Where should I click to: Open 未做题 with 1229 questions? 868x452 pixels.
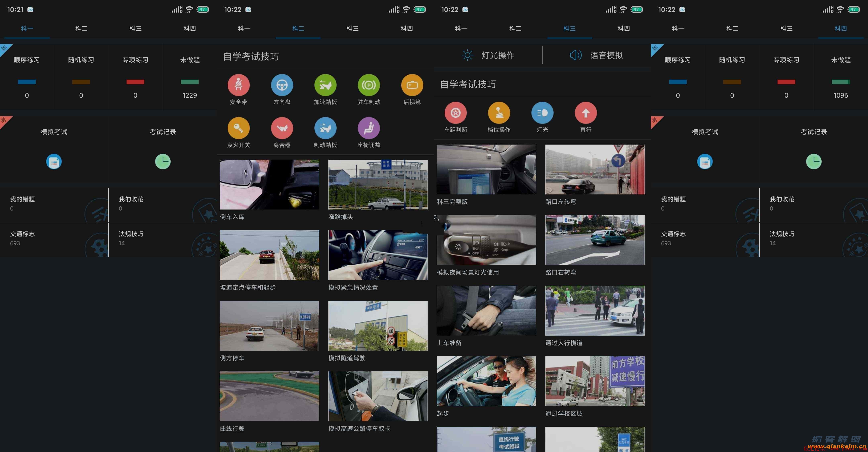point(190,77)
